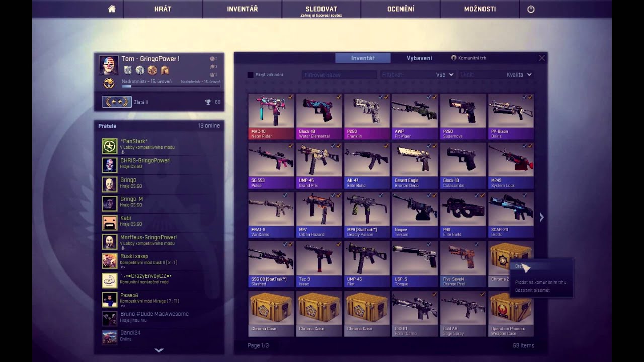644x362 pixels.
Task: Select M249 System Lock item
Action: (x=511, y=165)
